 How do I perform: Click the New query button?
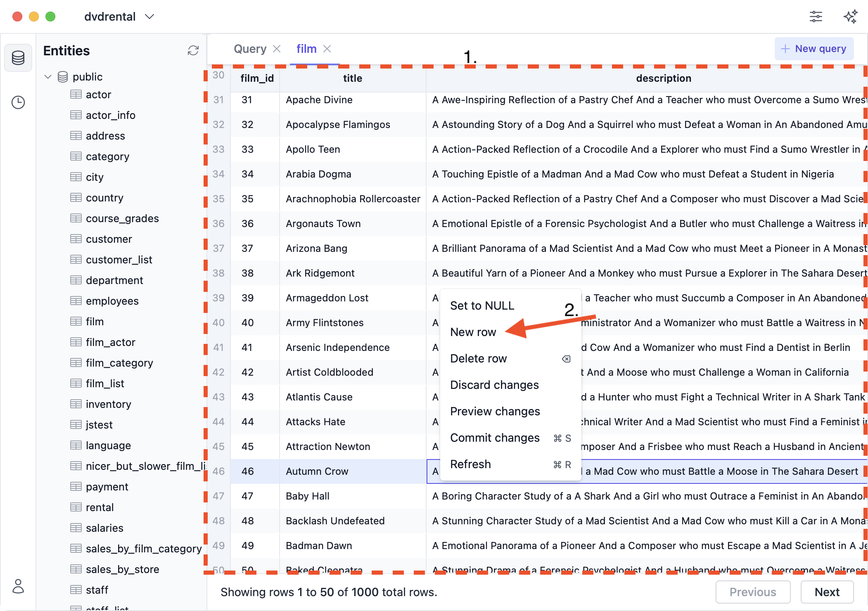point(814,49)
